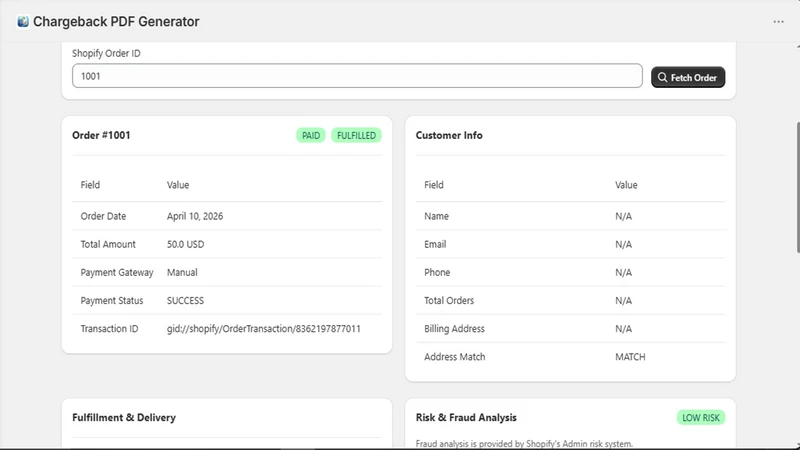
Task: Click the Chargeback PDF Generator app icon
Action: tap(23, 21)
